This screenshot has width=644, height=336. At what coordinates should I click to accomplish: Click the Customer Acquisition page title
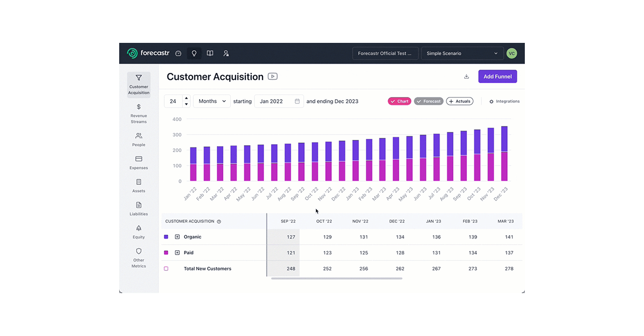pos(215,77)
